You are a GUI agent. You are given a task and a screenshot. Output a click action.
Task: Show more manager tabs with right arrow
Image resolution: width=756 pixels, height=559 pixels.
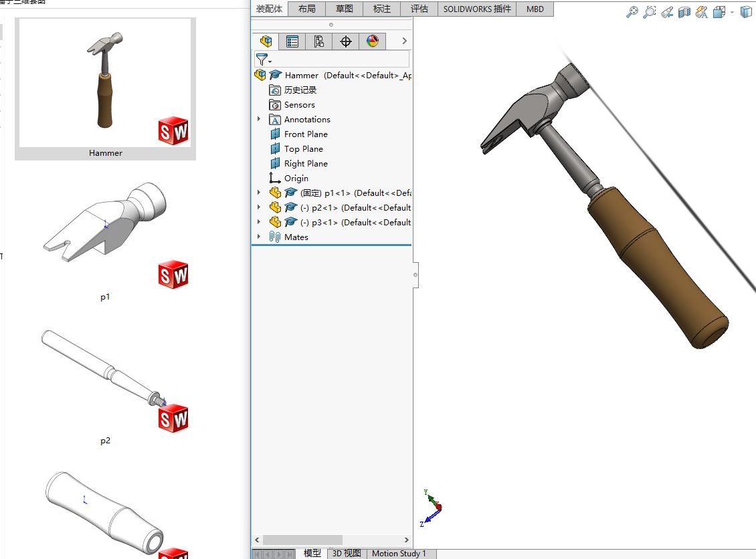pyautogui.click(x=404, y=41)
